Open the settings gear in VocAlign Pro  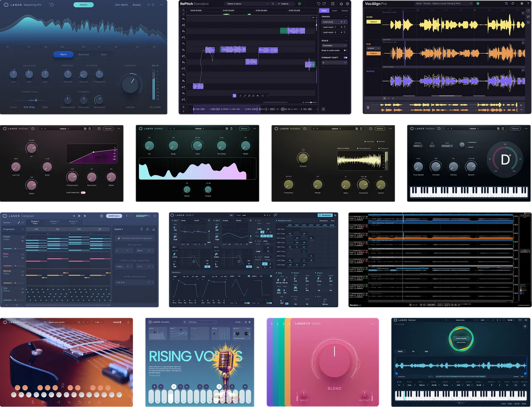[522, 3]
